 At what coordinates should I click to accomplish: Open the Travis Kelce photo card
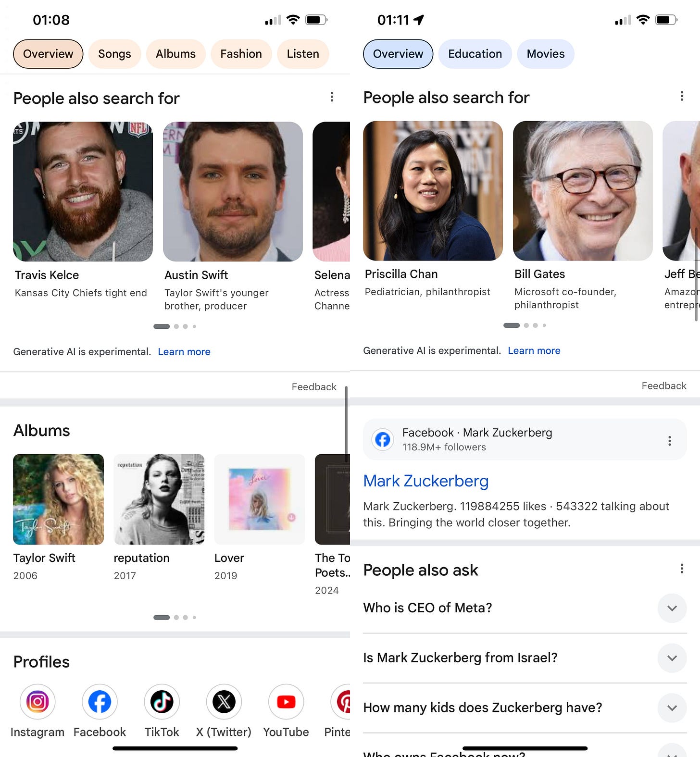point(83,191)
